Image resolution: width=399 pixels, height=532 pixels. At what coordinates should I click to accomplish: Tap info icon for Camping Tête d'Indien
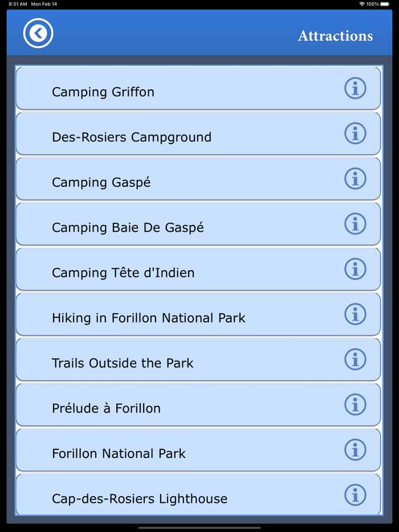click(355, 269)
